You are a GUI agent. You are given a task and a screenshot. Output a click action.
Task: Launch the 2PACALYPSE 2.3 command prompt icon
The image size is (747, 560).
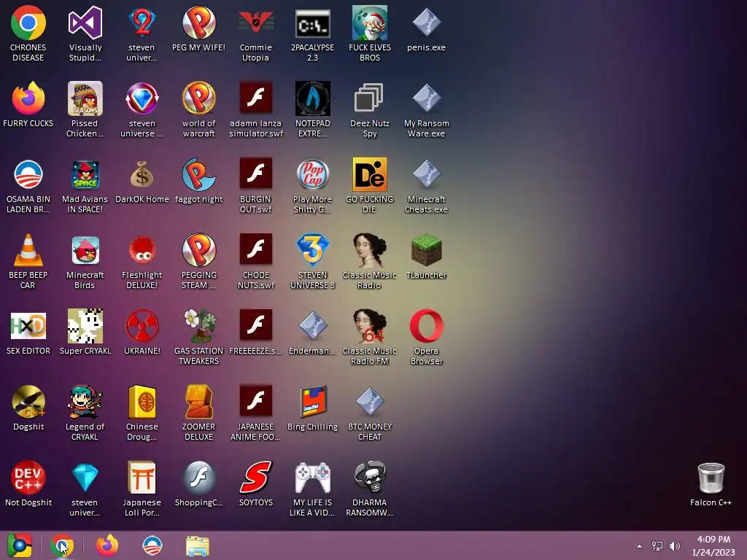[x=312, y=23]
